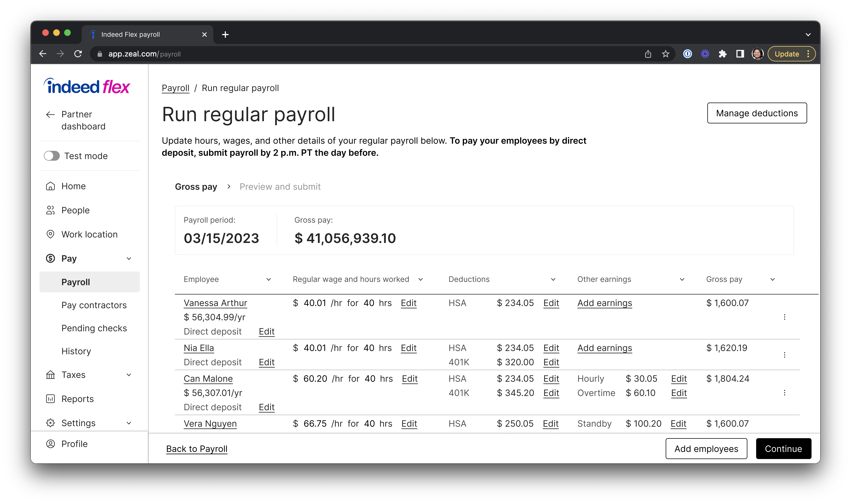Select the Gross pay step

coord(196,187)
